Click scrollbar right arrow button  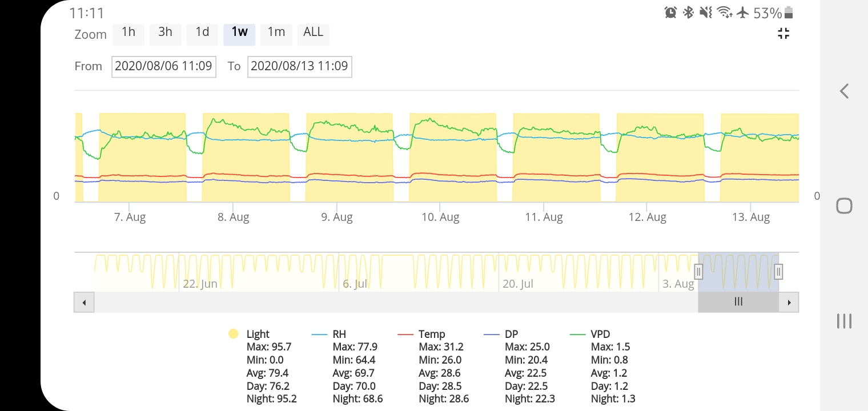(789, 302)
